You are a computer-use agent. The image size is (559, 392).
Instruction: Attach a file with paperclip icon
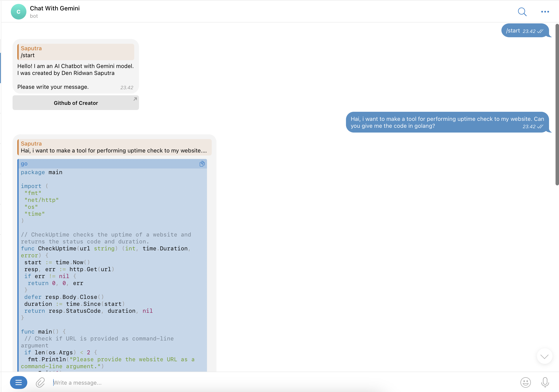point(40,382)
